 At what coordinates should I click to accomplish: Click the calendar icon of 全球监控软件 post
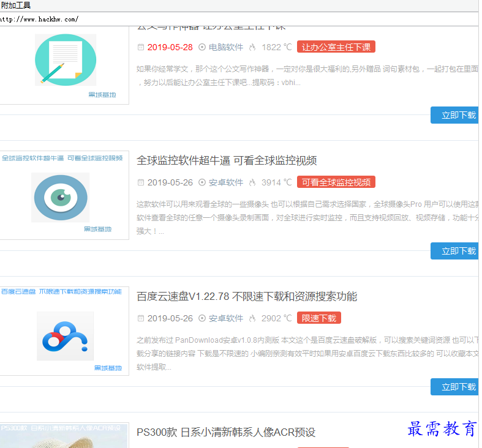[x=141, y=182]
